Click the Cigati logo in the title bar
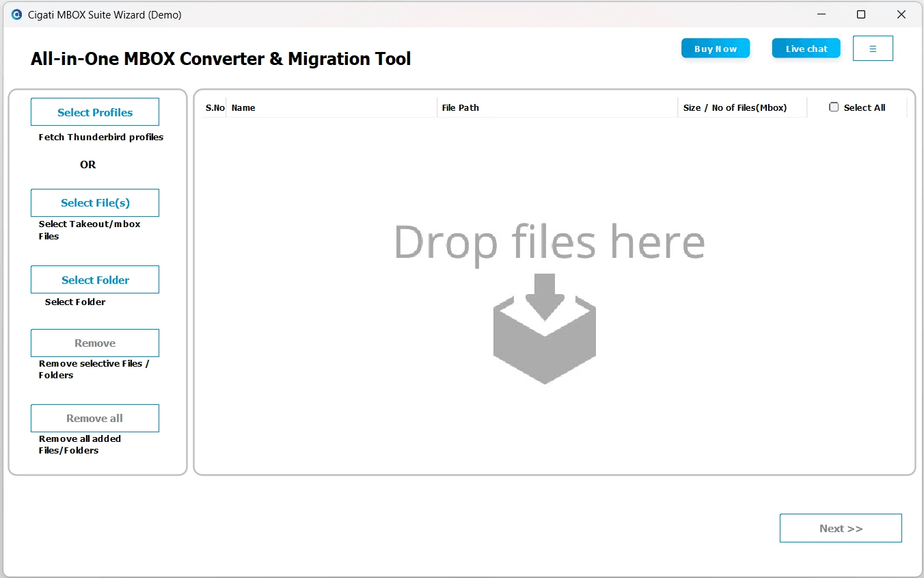This screenshot has width=924, height=578. [16, 14]
